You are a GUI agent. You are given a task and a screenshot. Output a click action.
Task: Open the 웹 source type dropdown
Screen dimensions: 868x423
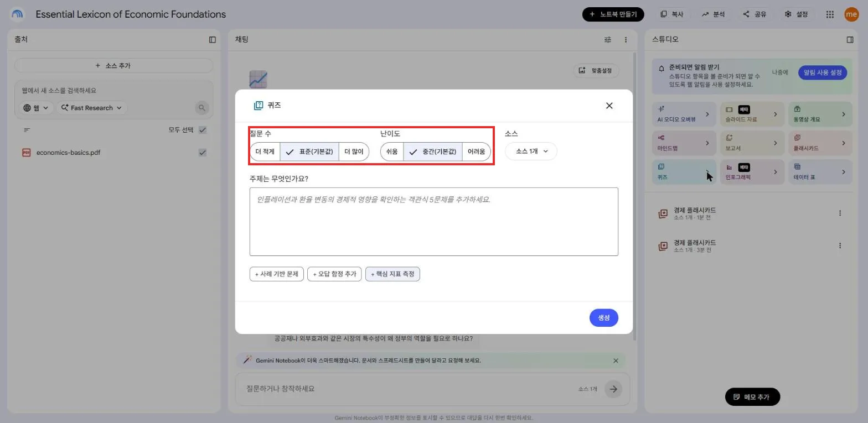[35, 108]
